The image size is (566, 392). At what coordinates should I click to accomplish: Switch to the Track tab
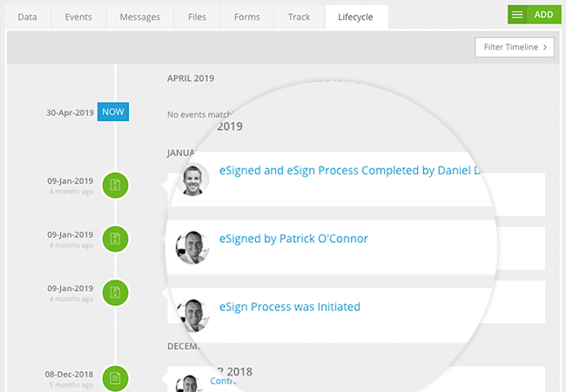pyautogui.click(x=299, y=17)
